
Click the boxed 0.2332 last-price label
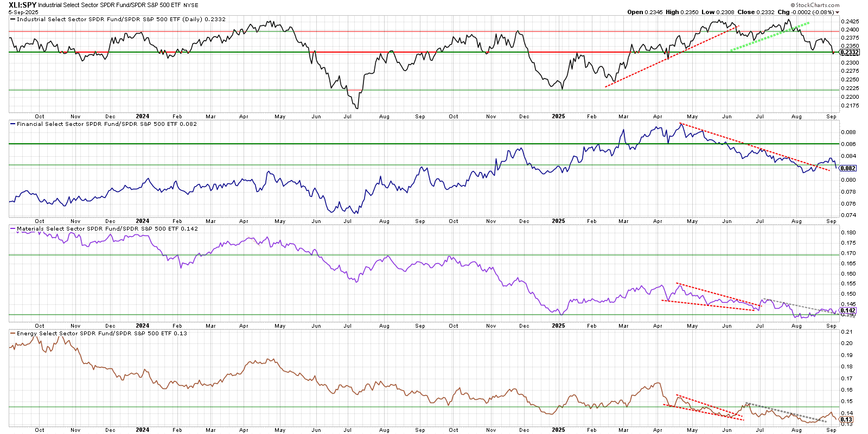coord(850,53)
